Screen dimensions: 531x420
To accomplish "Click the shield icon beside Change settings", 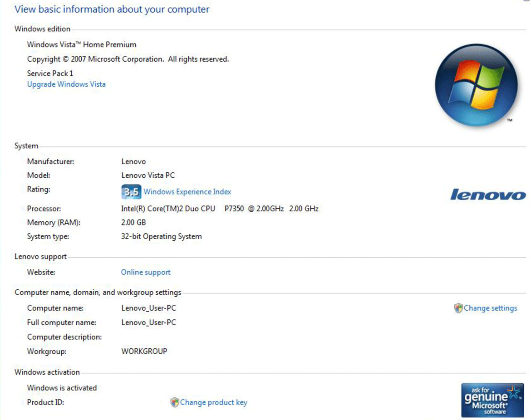I will click(458, 308).
